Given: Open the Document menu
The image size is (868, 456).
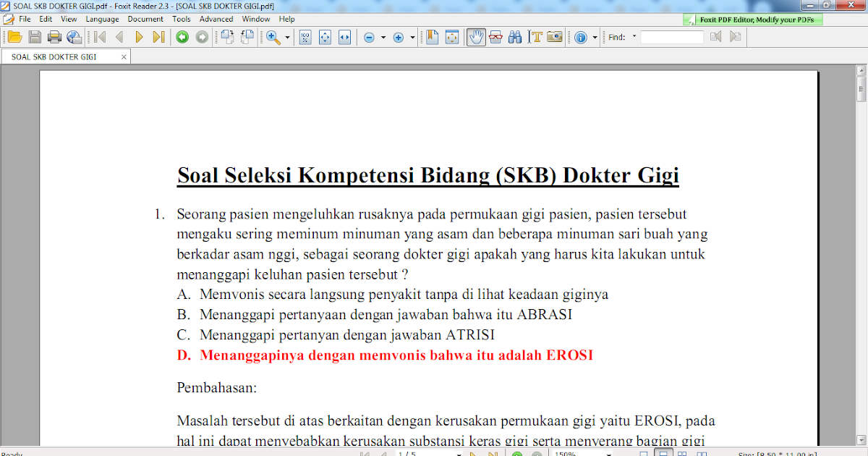Looking at the screenshot, I should (x=145, y=19).
